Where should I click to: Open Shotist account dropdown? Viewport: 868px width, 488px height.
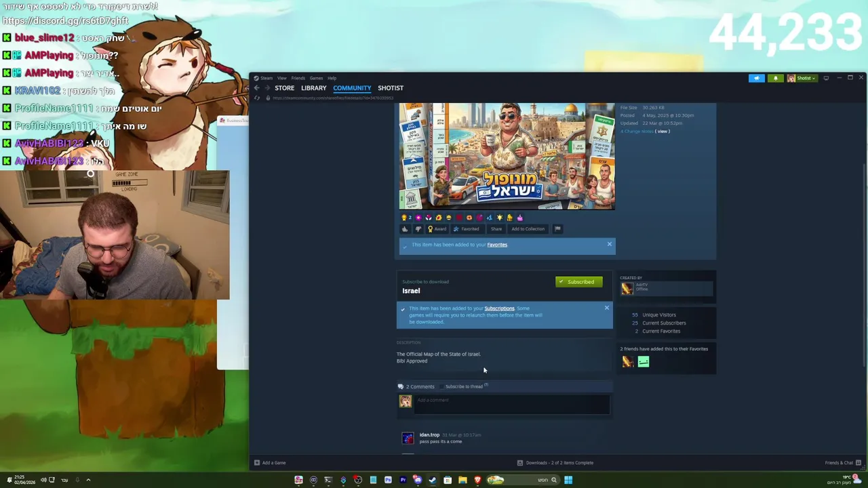804,78
